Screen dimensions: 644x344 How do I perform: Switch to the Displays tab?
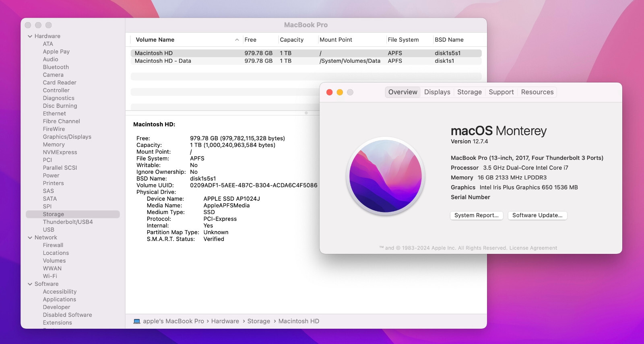[x=437, y=92]
